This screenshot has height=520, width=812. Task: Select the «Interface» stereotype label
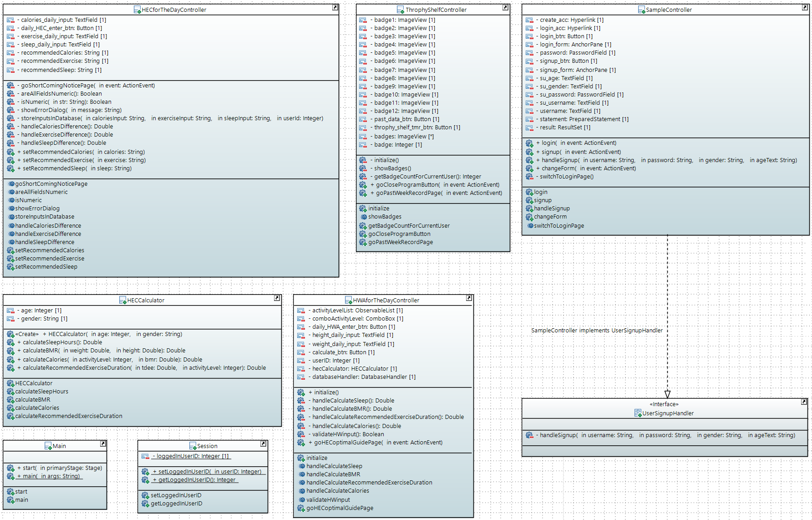664,404
